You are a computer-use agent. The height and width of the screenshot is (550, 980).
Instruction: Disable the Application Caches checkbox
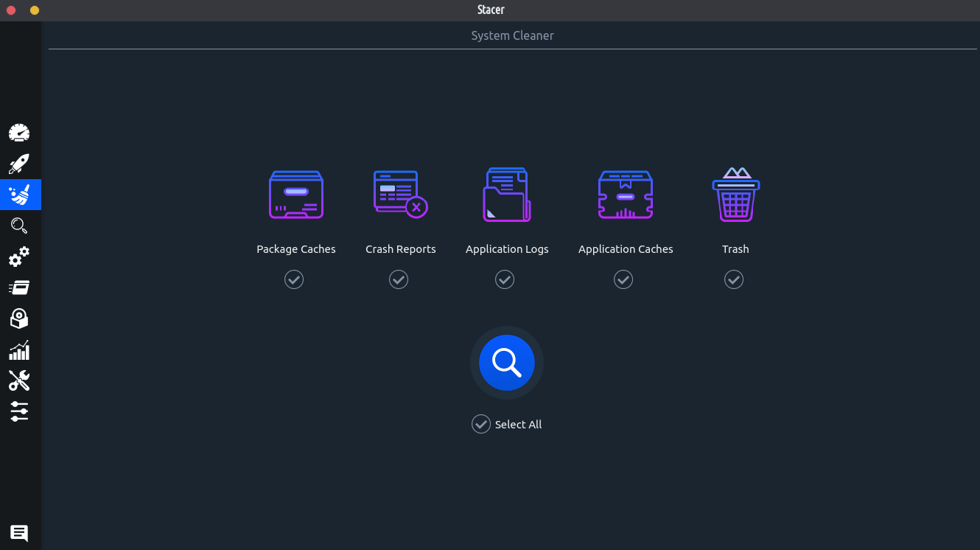pyautogui.click(x=623, y=279)
